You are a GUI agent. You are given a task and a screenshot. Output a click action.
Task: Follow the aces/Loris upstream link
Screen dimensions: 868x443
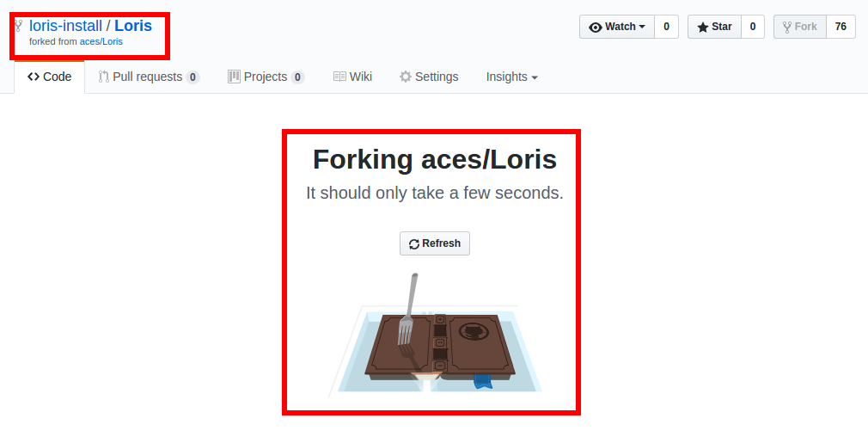click(x=101, y=41)
